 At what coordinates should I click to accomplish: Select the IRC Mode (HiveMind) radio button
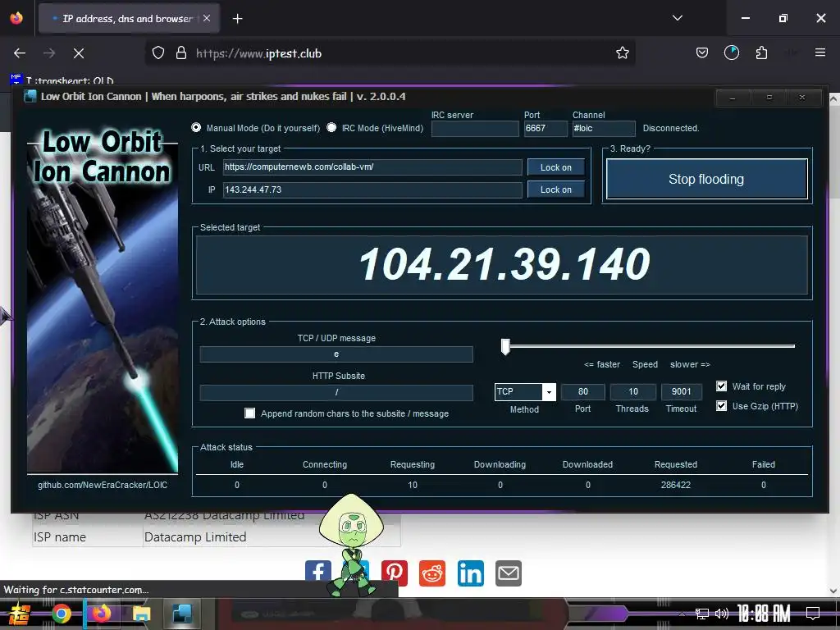click(331, 127)
